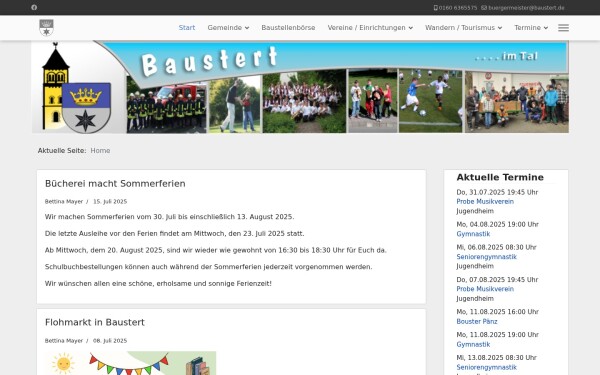Open the Bouster Pänz event link
This screenshot has width=600, height=375.
tap(477, 321)
